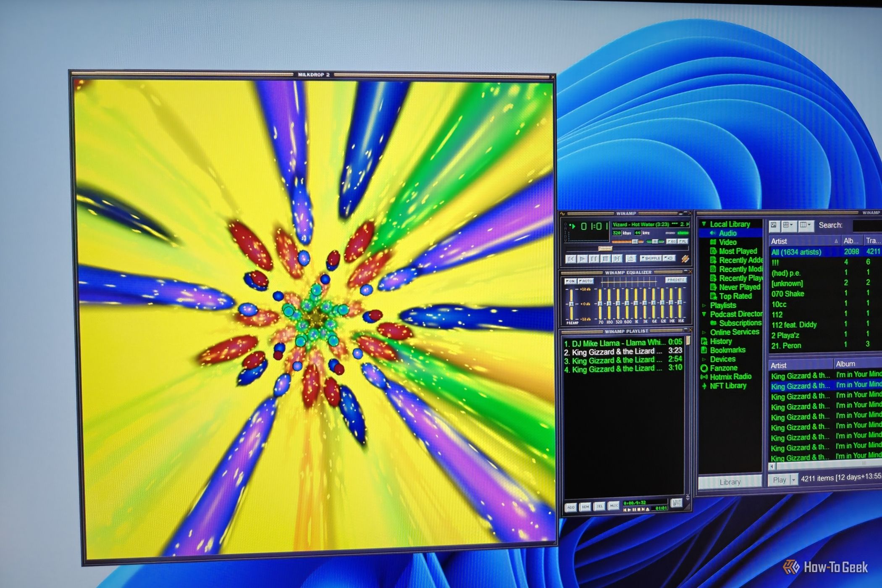Select Most Played smart view
The image size is (882, 588).
pyautogui.click(x=734, y=251)
